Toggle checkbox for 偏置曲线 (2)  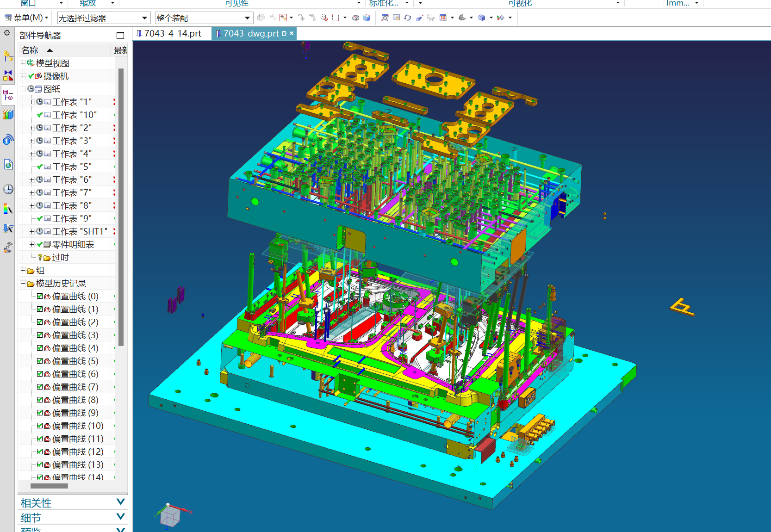coord(40,322)
